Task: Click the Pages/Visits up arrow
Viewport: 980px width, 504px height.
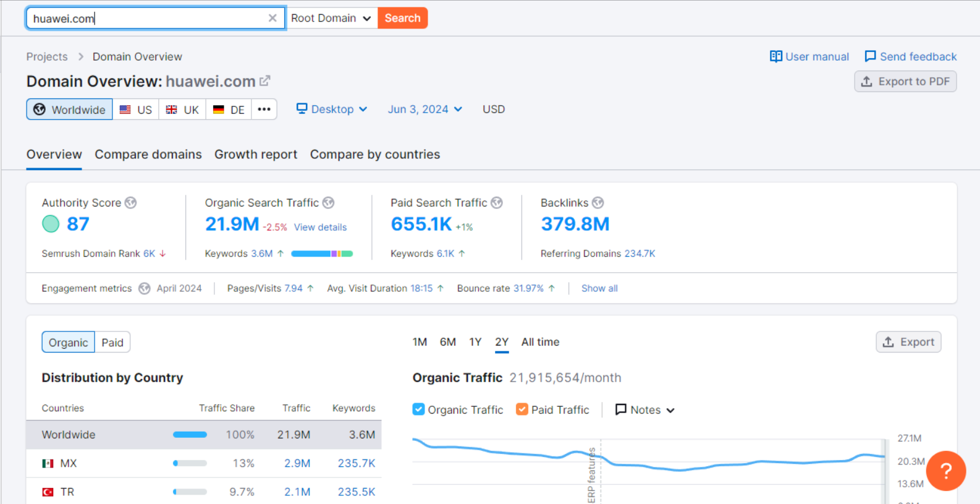Action: pos(310,288)
